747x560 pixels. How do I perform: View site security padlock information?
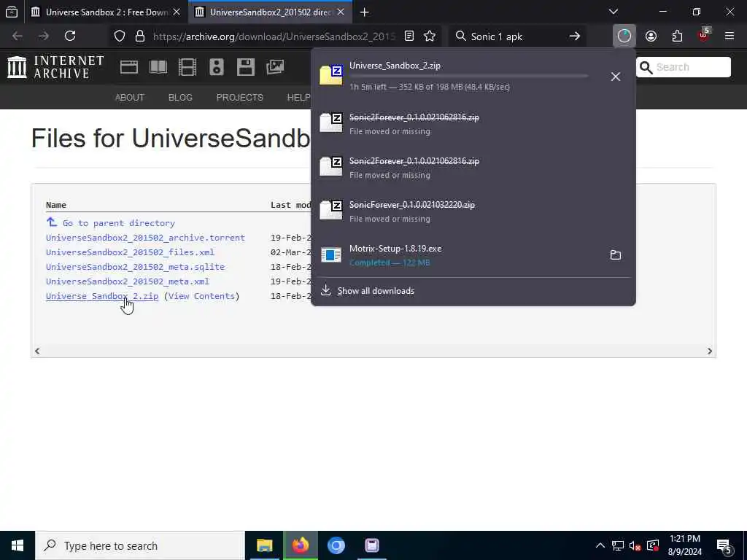[x=140, y=36]
